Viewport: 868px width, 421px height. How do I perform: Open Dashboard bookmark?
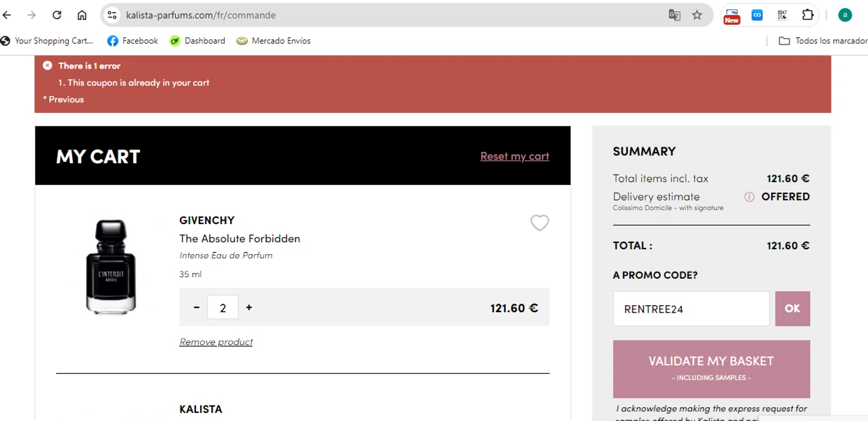197,41
